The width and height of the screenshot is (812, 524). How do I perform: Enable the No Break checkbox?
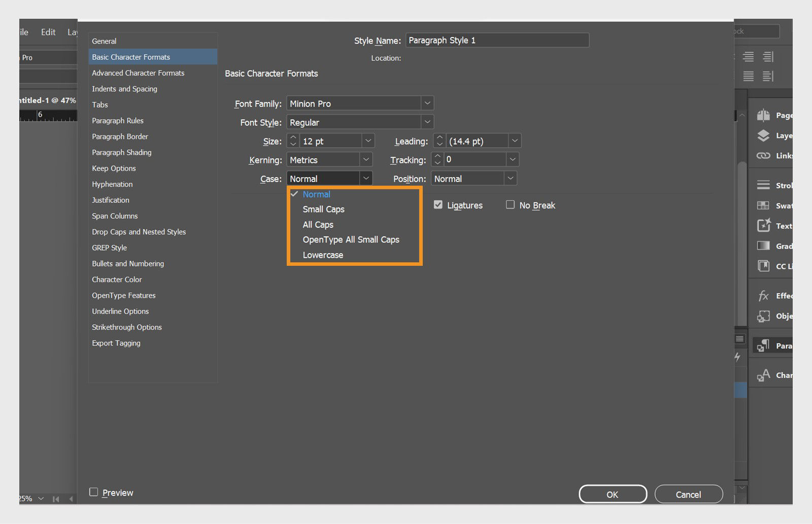[x=511, y=205]
